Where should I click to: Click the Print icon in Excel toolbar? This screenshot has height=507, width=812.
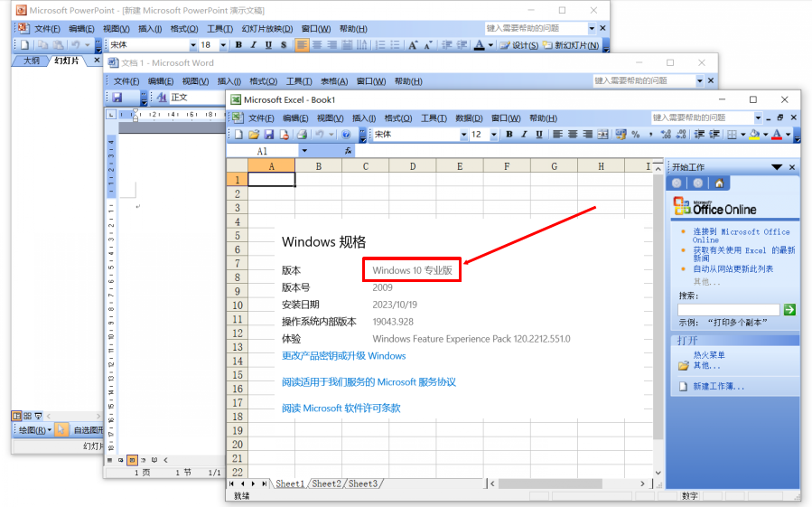pyautogui.click(x=302, y=135)
